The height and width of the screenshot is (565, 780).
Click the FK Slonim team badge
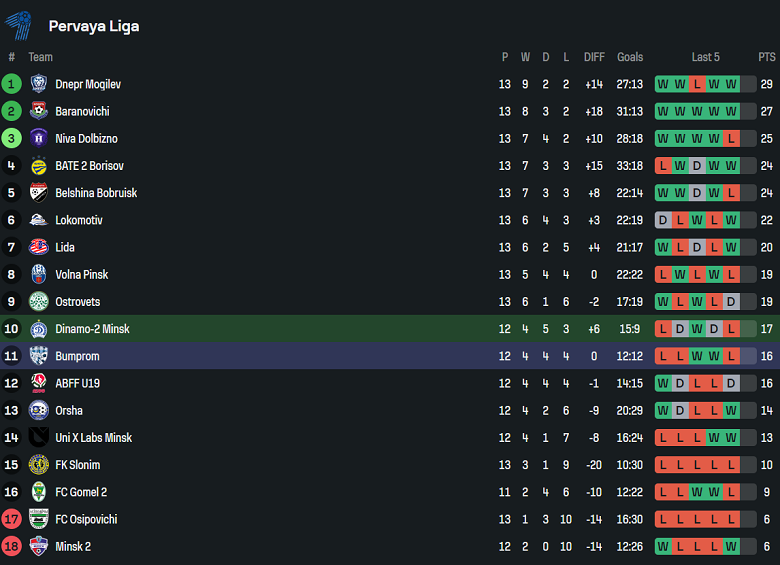39,465
